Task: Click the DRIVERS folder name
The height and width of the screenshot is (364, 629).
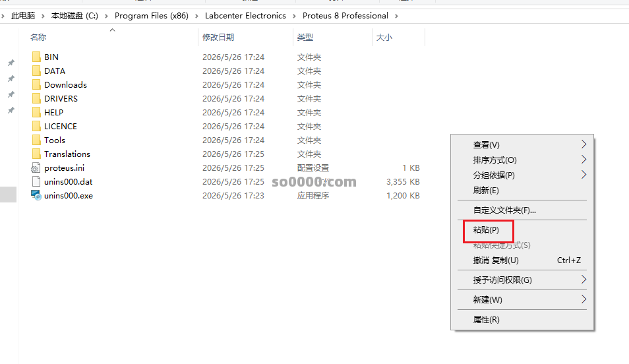Action: (61, 99)
